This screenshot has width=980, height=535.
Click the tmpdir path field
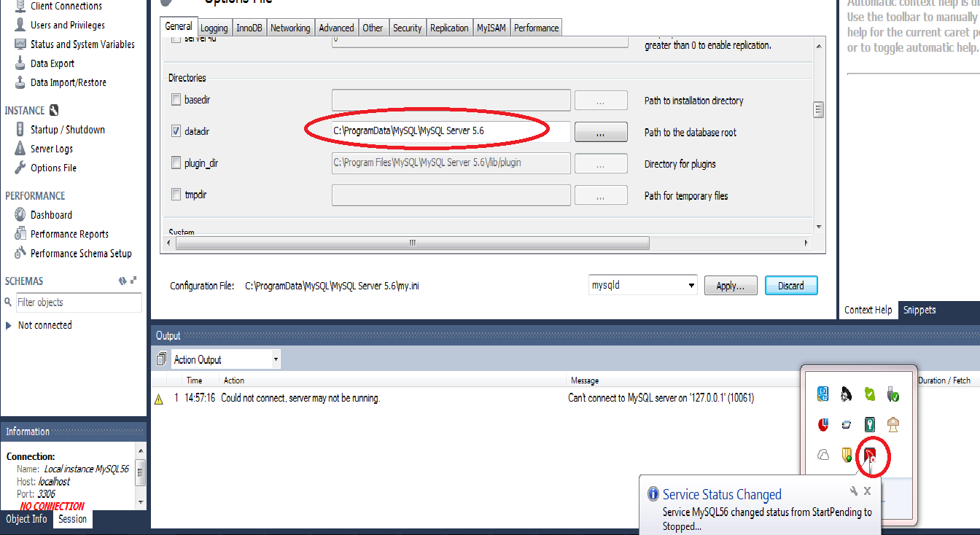point(451,195)
